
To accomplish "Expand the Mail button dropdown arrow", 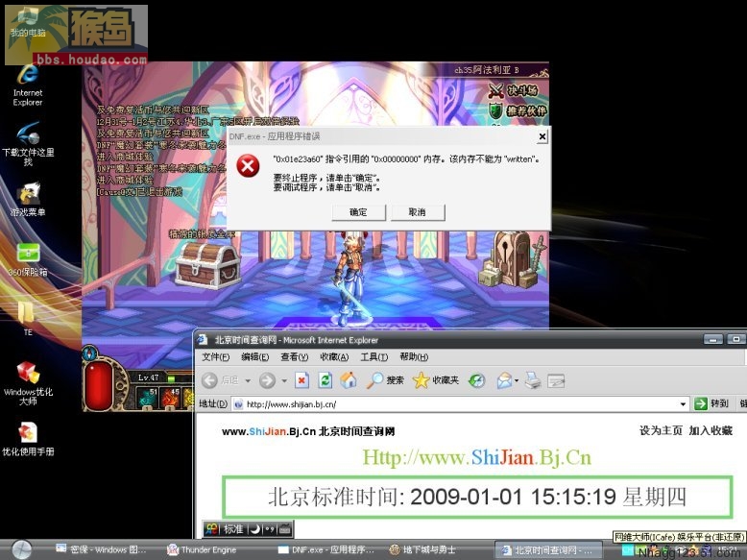I will (x=517, y=380).
